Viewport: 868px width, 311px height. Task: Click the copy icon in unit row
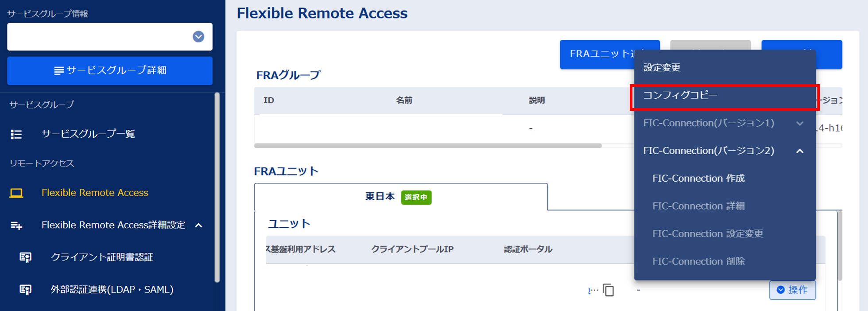pos(608,290)
